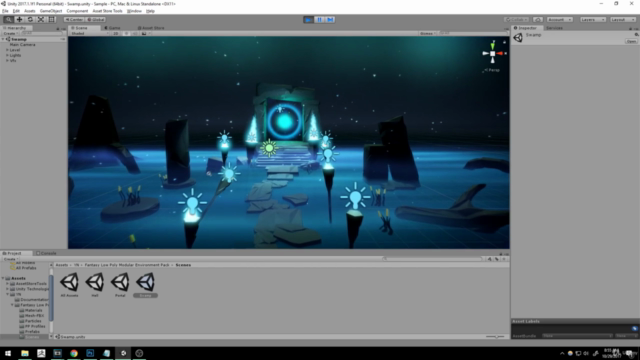Expand the AssetStoreTools folder
Viewport: 640px width, 360px height.
[x=7, y=284]
